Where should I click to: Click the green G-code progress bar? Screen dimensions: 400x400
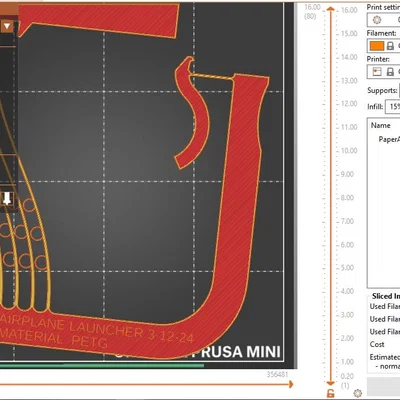(x=102, y=366)
